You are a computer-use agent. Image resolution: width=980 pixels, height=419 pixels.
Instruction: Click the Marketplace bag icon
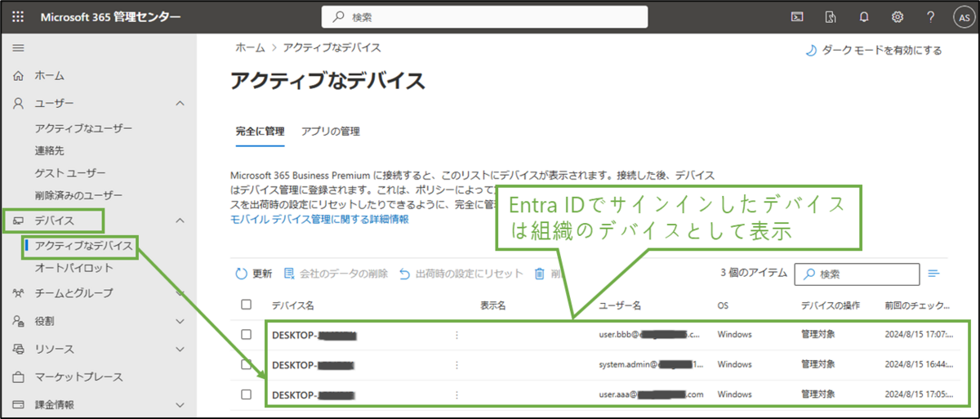point(18,377)
